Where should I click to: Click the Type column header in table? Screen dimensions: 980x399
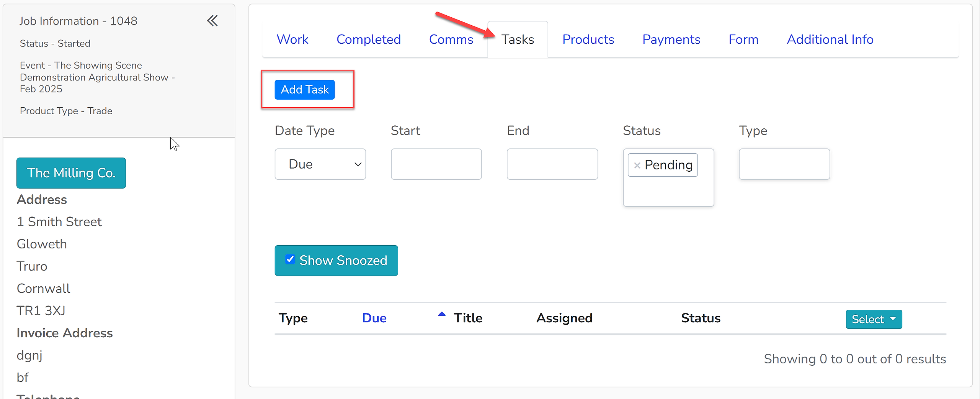click(x=293, y=318)
